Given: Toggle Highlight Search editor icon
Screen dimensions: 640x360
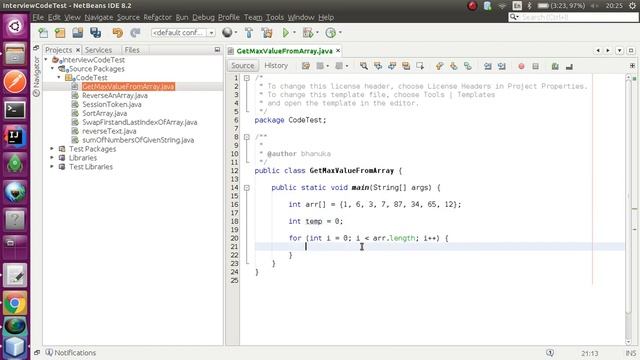Looking at the screenshot, I should tap(406, 66).
